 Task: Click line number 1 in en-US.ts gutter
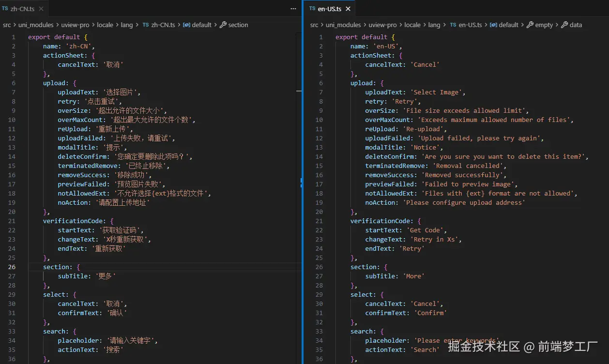click(320, 37)
